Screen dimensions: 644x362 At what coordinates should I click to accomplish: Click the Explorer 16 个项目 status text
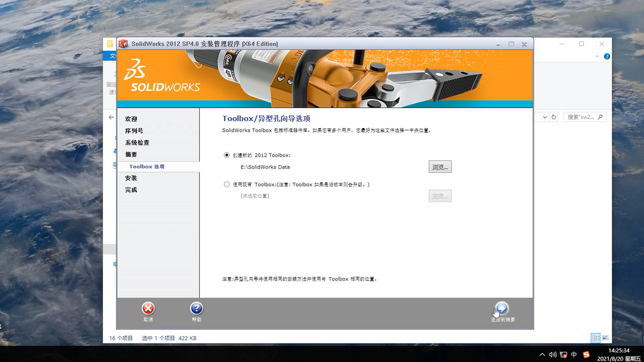click(121, 338)
